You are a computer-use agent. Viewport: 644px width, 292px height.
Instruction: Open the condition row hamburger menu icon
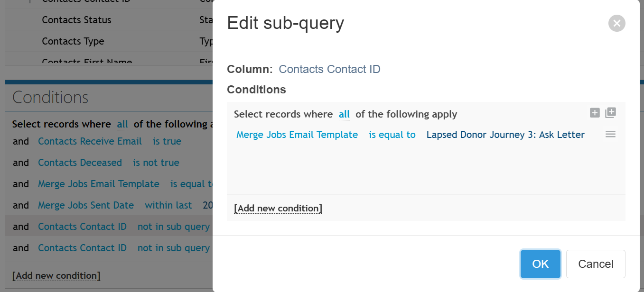tap(611, 135)
